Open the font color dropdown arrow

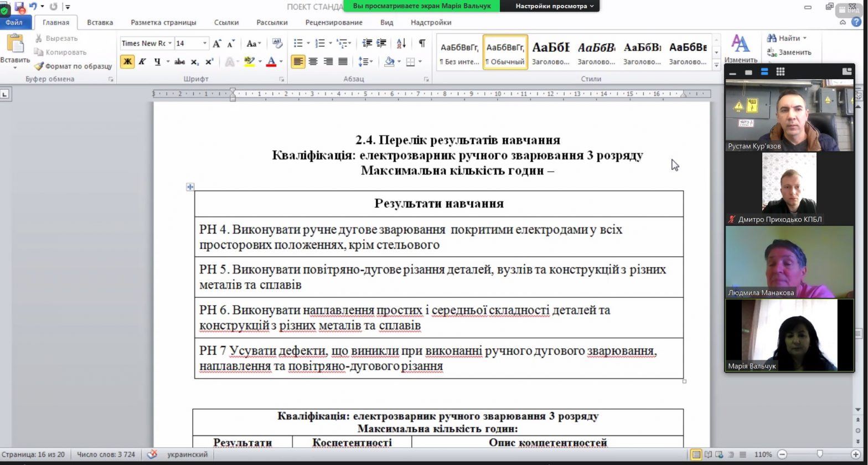click(x=281, y=61)
